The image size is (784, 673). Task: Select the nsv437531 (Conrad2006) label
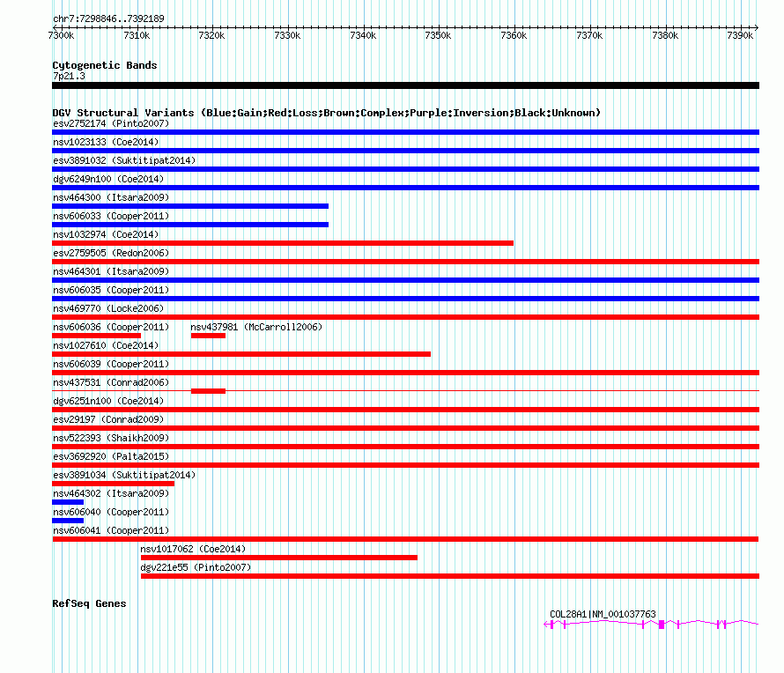pyautogui.click(x=111, y=382)
